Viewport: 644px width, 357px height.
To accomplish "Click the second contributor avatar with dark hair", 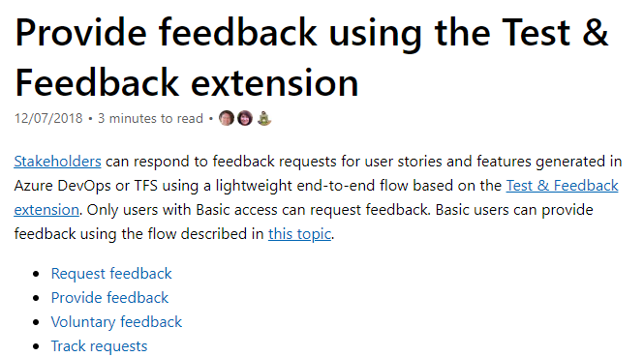I will [245, 118].
